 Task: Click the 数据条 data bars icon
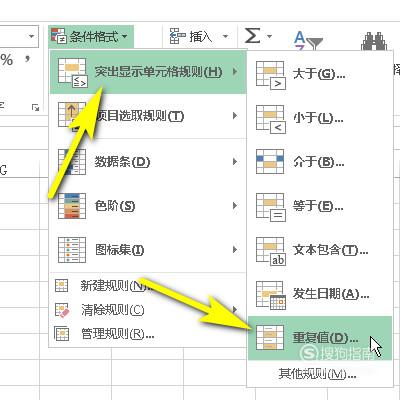tap(72, 162)
